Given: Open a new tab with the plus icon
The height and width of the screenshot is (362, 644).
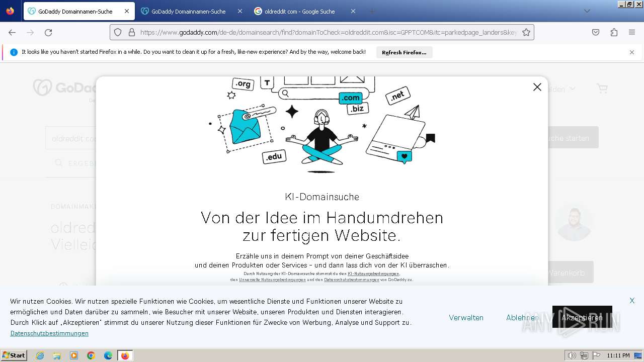Looking at the screenshot, I should (372, 11).
